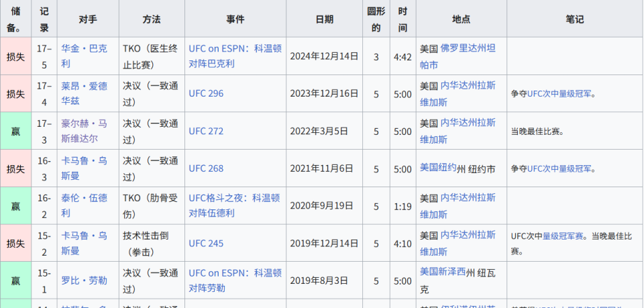
Task: Select the date 2023年12月16日
Action: pos(325,94)
